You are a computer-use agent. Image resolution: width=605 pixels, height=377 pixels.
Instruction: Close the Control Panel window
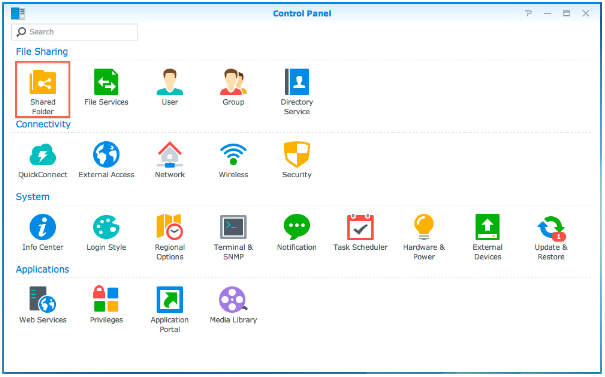586,14
